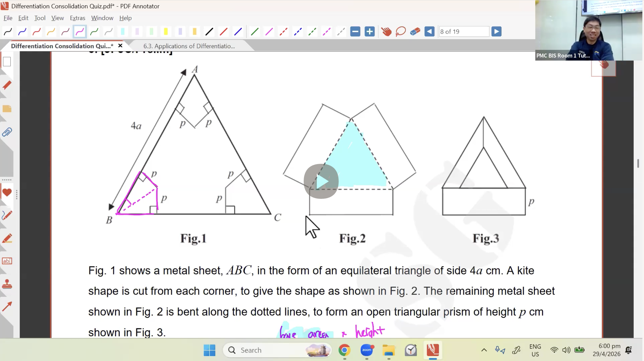Viewport: 644px width, 361px height.
Task: Open the sidebar paperclip attachments panel
Action: pos(7,132)
